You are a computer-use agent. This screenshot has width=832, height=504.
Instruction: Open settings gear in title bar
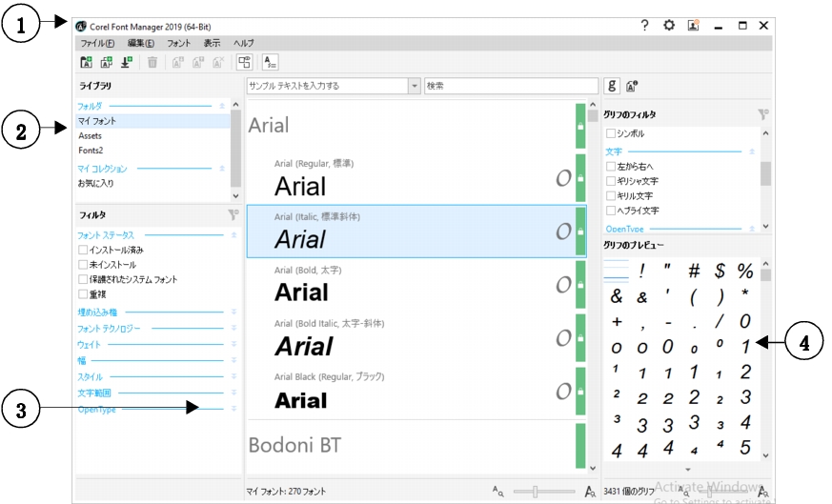point(669,26)
